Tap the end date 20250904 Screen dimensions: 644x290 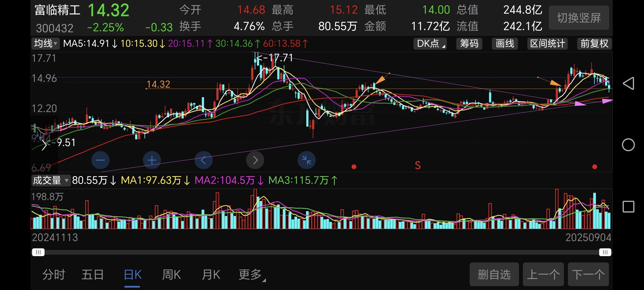[588, 237]
